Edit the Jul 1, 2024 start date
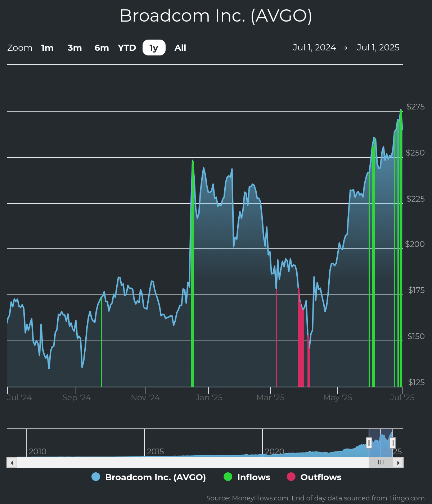 [314, 48]
